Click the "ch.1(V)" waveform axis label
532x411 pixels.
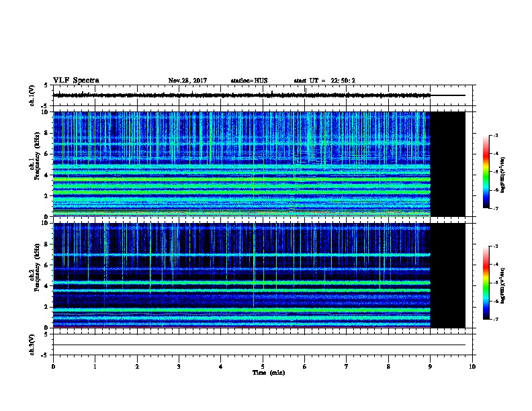pyautogui.click(x=32, y=95)
